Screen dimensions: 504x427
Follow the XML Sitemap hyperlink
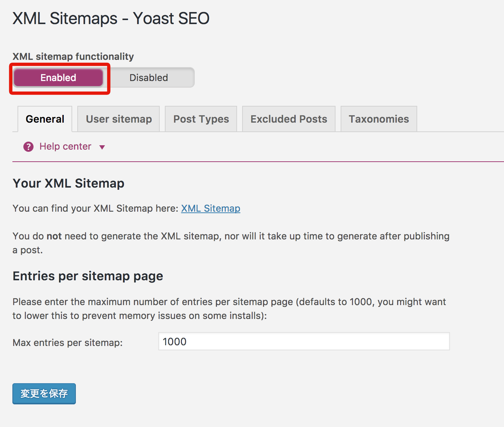211,208
